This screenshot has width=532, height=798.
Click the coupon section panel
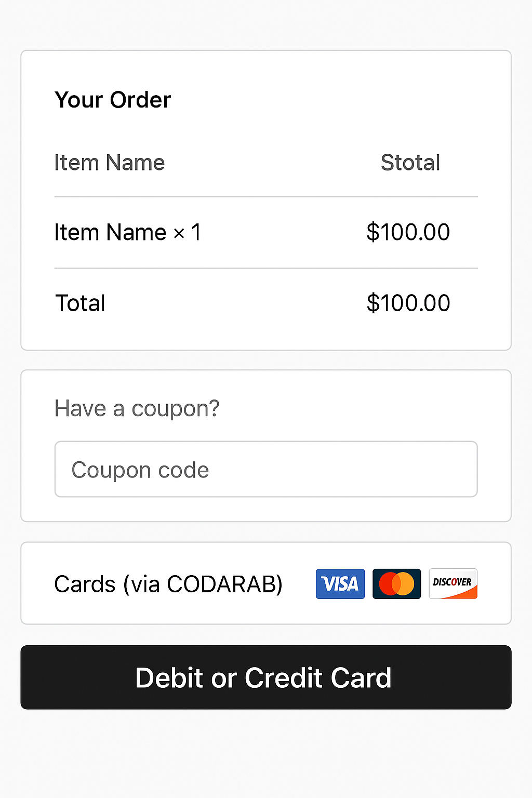point(266,446)
